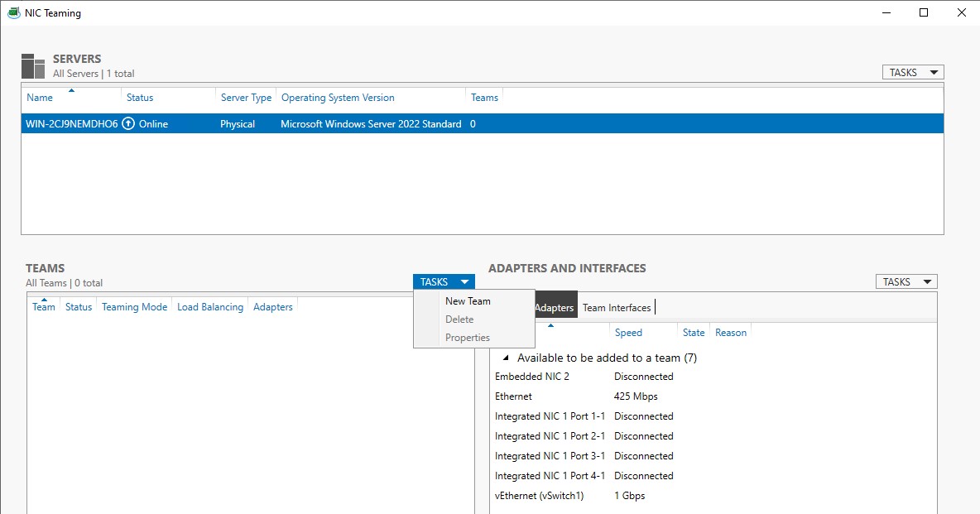Click the circled arrow icon beside WIN-2CJ9NEMDHO6
Screen dimensions: 980x514
click(x=128, y=123)
